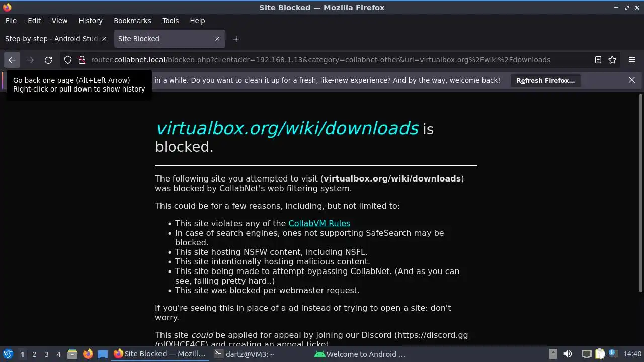Open the Firefox hamburger application menu
The image size is (644, 362).
click(632, 60)
